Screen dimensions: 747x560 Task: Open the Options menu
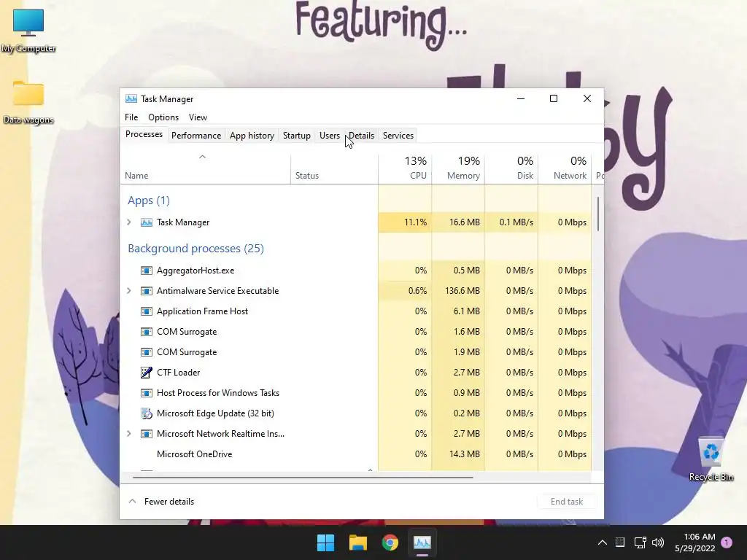(x=163, y=117)
